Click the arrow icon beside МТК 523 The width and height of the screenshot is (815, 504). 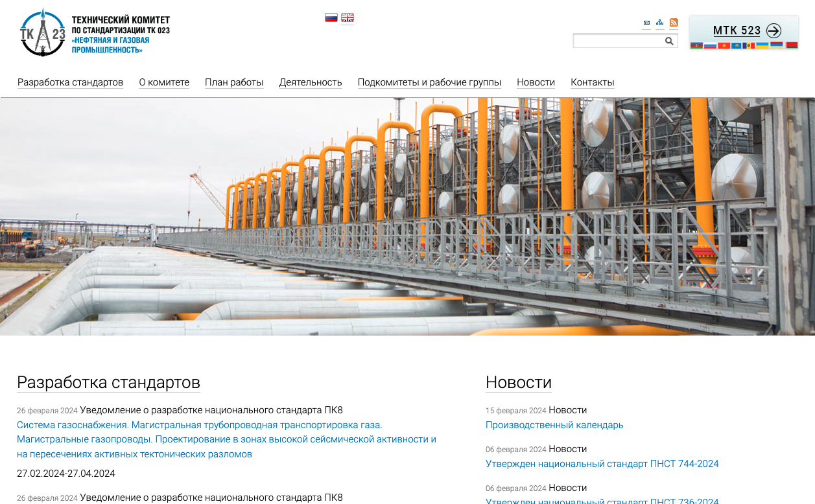coord(774,30)
